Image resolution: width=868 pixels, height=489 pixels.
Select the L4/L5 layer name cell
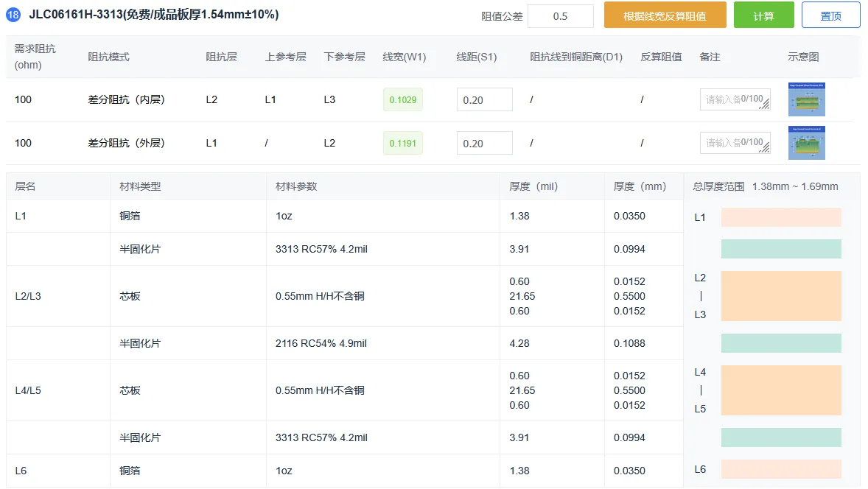point(28,390)
